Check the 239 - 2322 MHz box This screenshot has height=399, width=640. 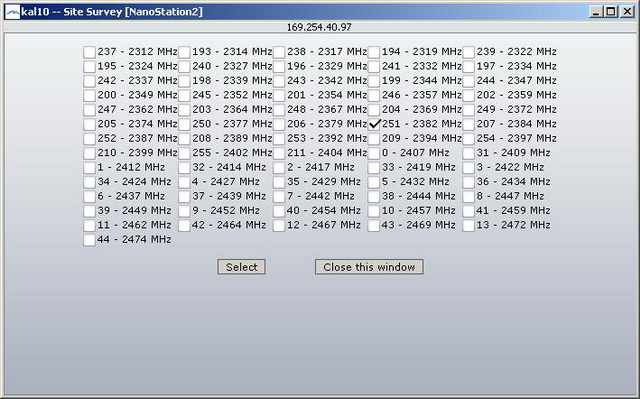tap(469, 52)
